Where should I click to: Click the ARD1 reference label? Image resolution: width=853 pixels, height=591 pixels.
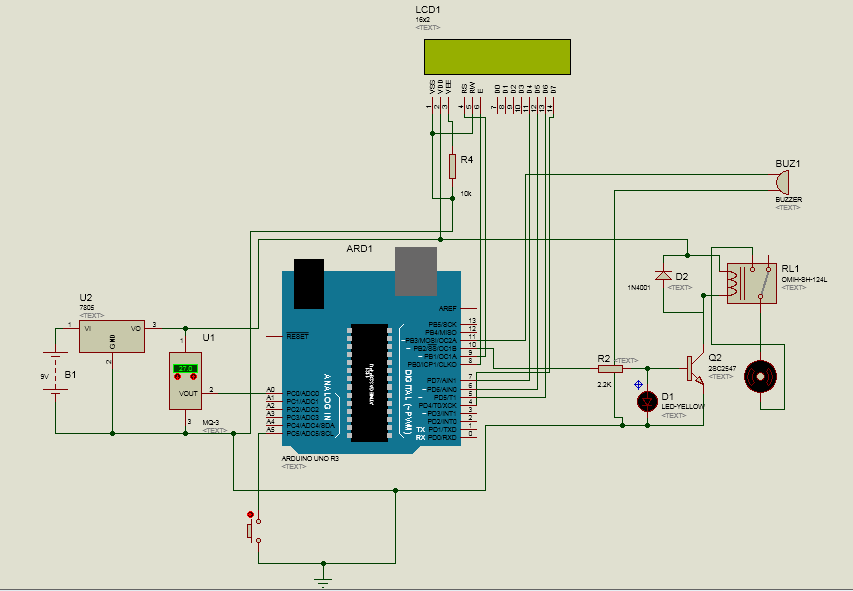point(360,249)
